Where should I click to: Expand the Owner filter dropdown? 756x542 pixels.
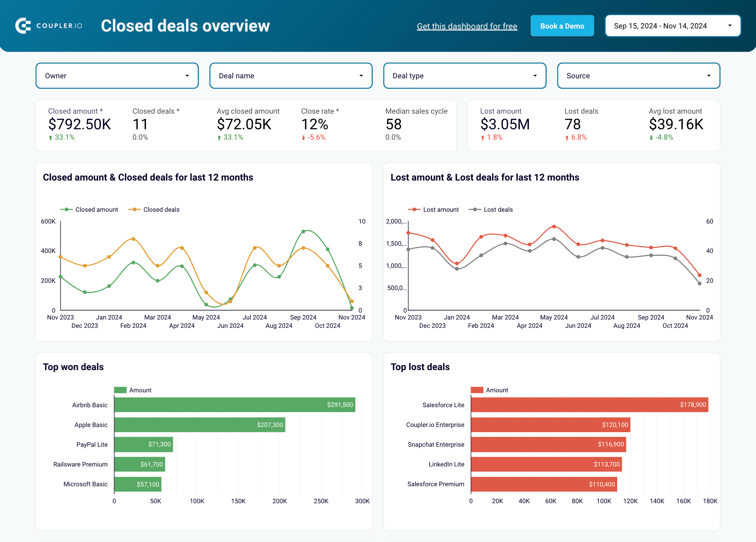[x=117, y=76]
